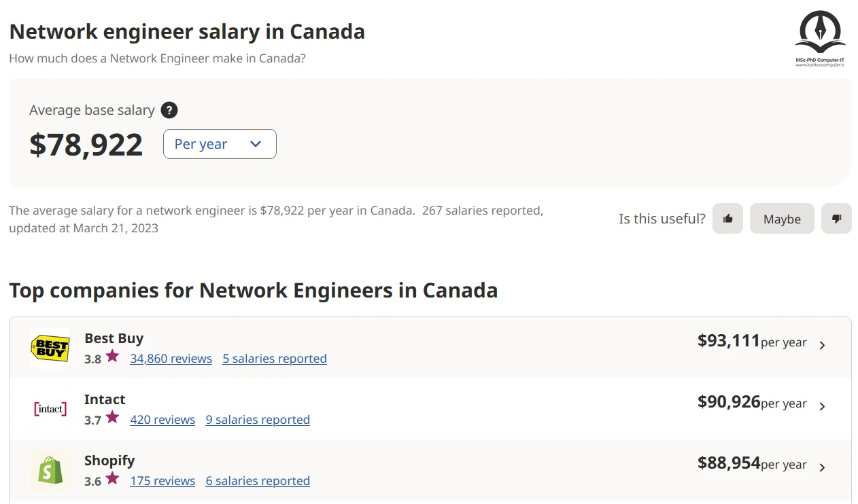The width and height of the screenshot is (858, 504).
Task: Click the Best Buy rating star
Action: coord(112,356)
